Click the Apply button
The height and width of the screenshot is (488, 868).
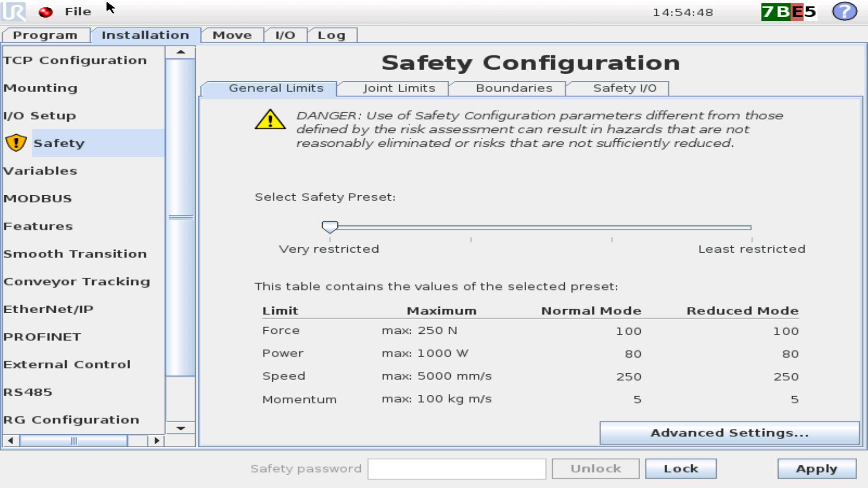[816, 469]
